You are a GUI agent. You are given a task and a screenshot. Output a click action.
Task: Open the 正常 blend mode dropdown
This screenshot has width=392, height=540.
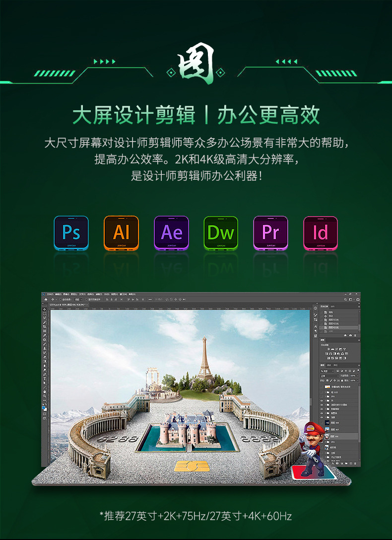point(329,376)
